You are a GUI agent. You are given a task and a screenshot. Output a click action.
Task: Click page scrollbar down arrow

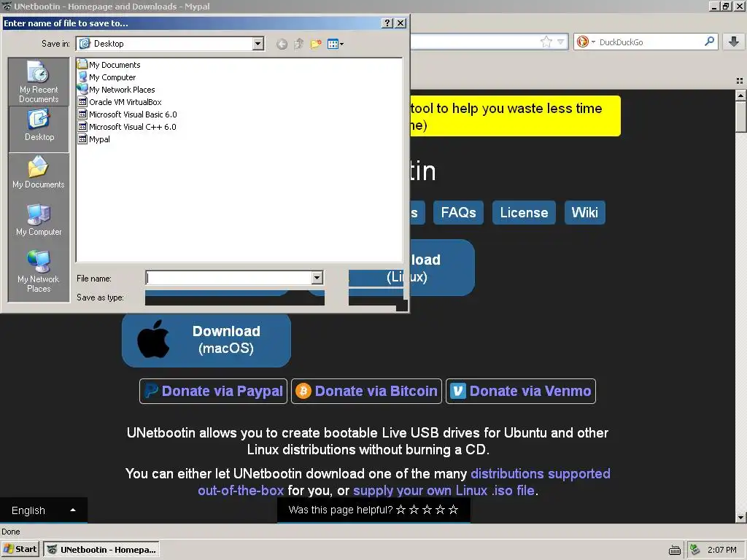pos(741,517)
